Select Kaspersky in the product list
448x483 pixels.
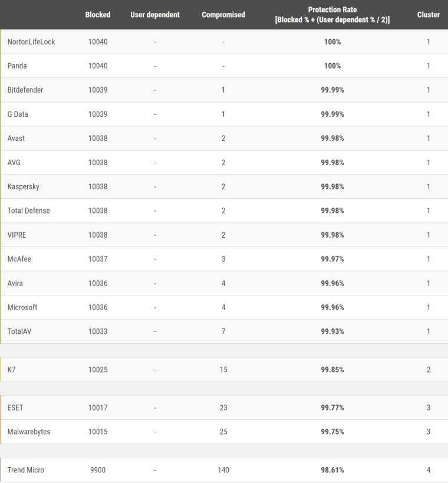coord(24,187)
